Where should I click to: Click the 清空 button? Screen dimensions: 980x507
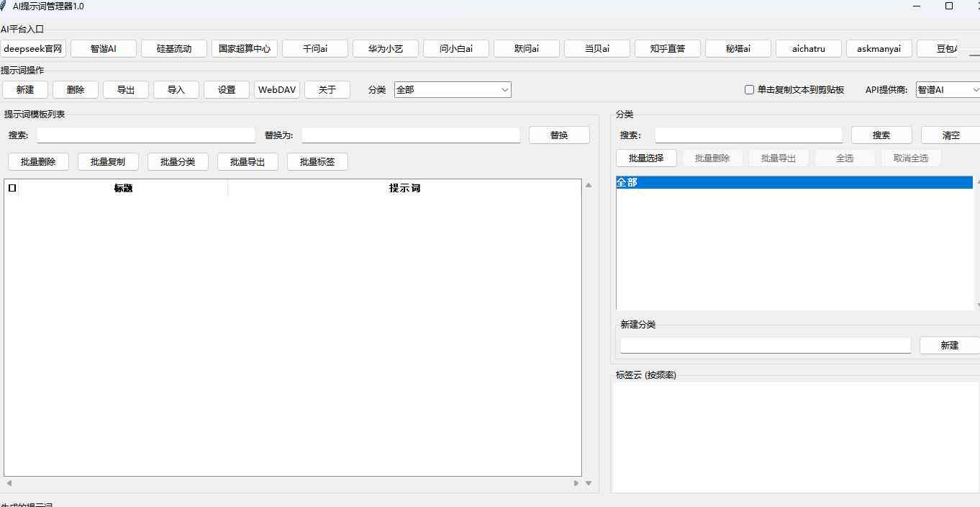coord(950,135)
